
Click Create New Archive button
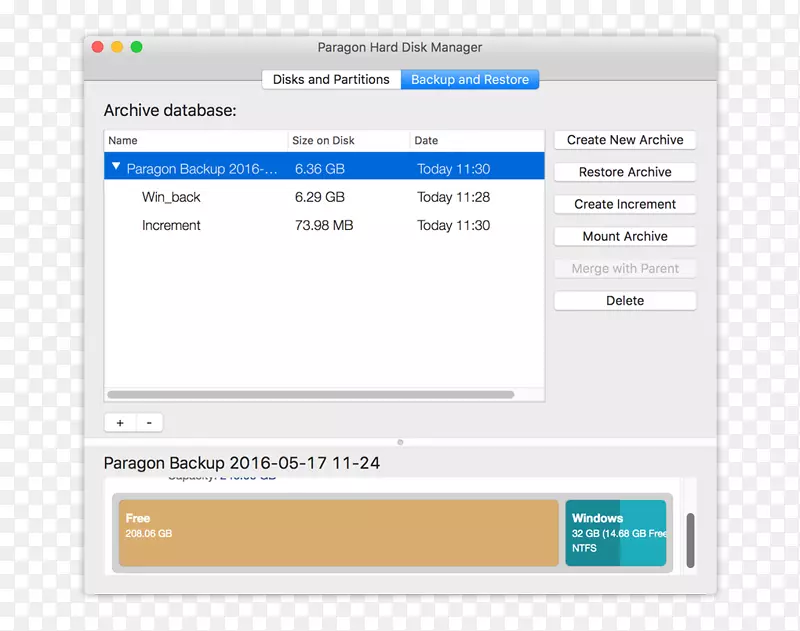click(625, 140)
